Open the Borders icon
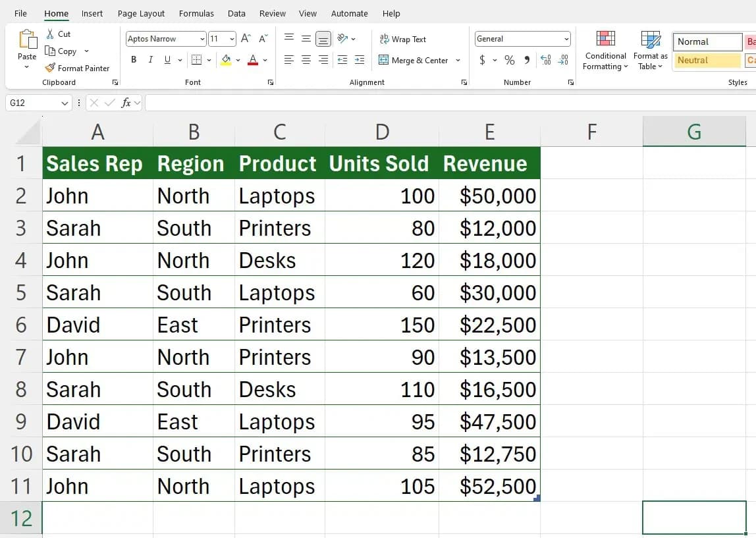756x538 pixels. tap(196, 60)
